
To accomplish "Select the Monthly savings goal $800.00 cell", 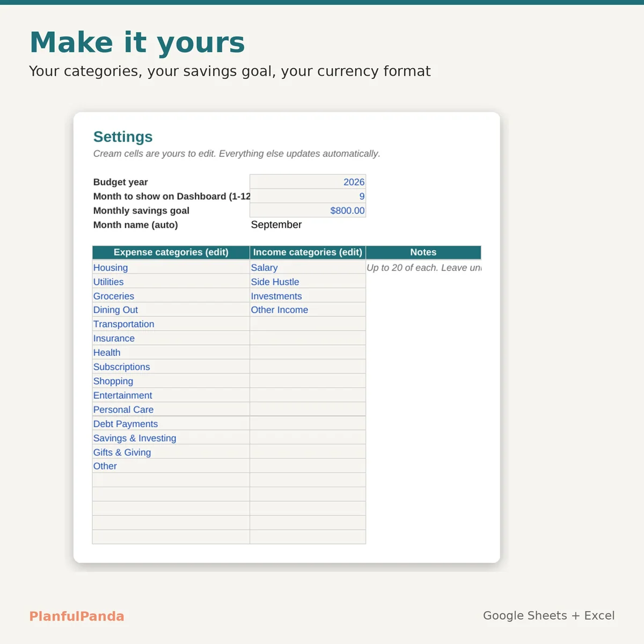I will click(308, 210).
